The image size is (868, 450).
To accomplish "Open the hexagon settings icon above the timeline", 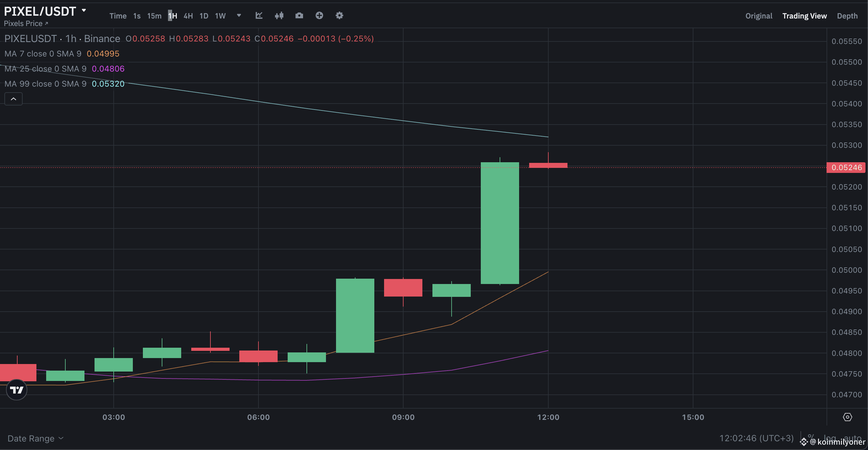I will (848, 417).
